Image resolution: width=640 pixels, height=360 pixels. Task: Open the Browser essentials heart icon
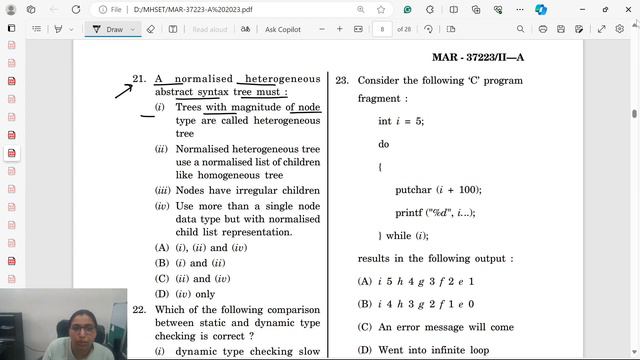coord(498,9)
